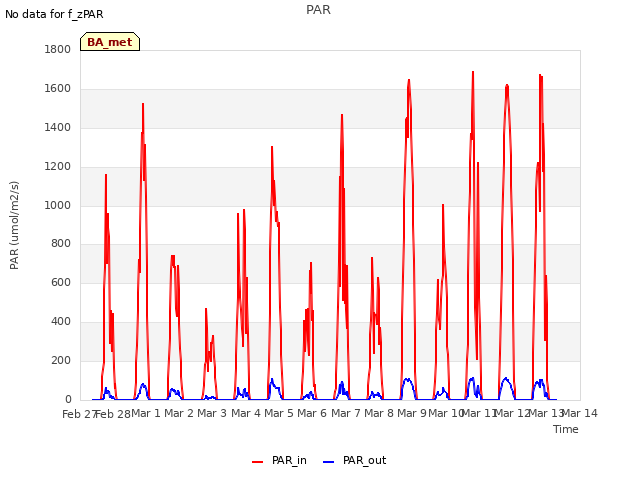Click the blue PAR_out legend line marker

pos(329,462)
